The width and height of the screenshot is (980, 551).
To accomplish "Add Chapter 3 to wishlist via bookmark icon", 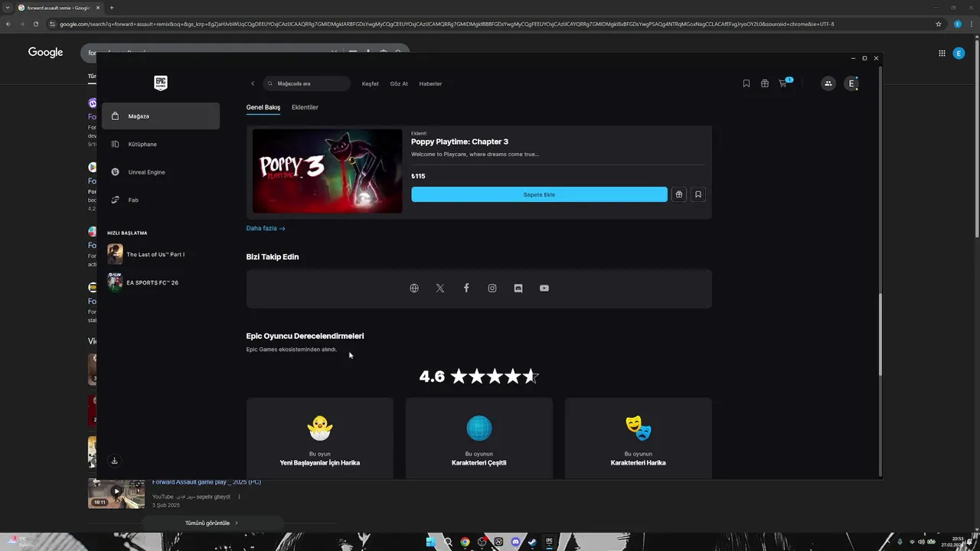I will pos(698,194).
